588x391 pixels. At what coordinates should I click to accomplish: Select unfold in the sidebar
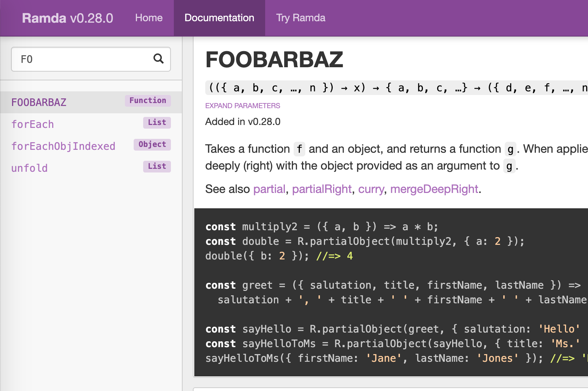[x=29, y=168]
